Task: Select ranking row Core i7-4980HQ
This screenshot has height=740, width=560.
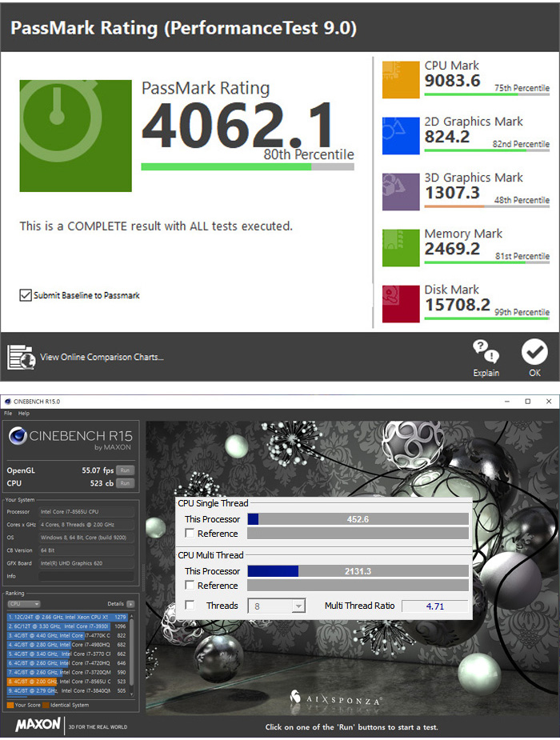Action: (x=67, y=645)
